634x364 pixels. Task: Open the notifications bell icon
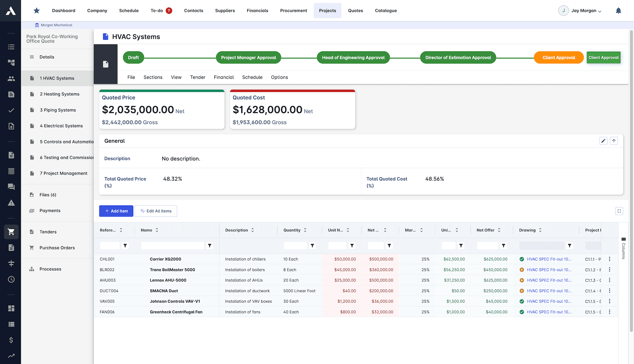point(619,10)
